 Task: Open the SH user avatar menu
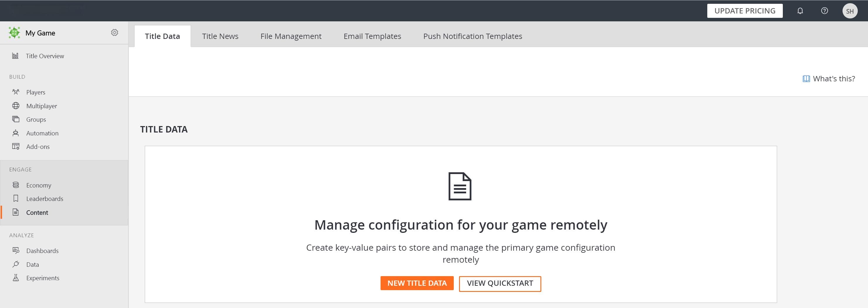(850, 11)
